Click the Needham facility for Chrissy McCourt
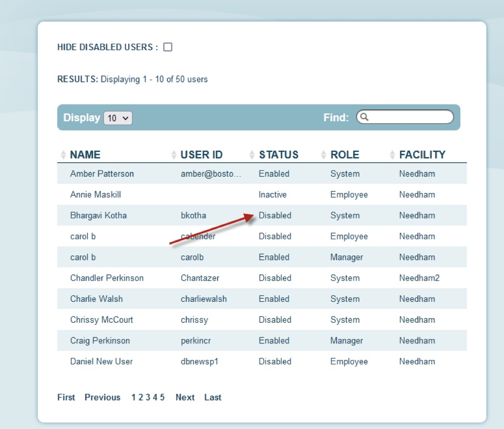Screen dimensions: 504x429 coord(417,320)
